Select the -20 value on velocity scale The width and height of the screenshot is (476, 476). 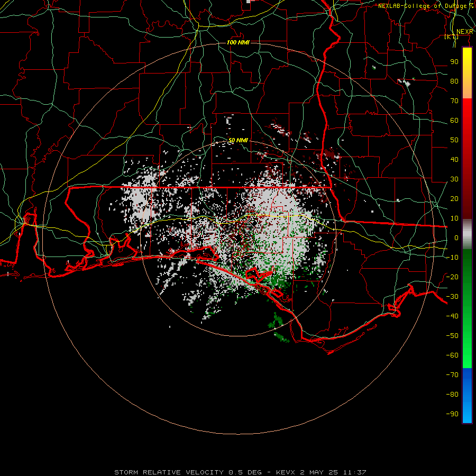452,277
